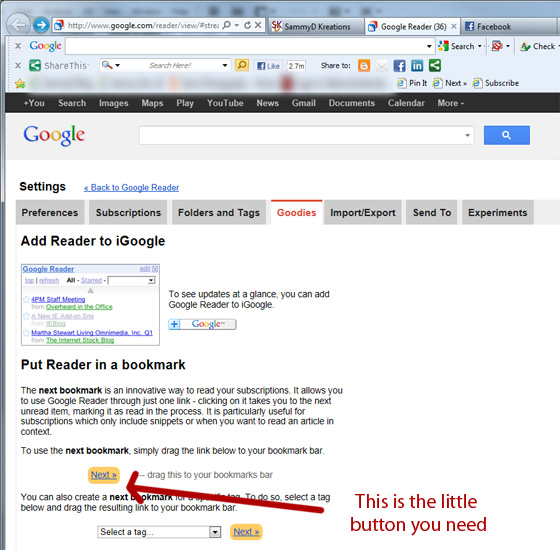Click the Next » bookmarklet labeled drag this
Screen dimensions: 560x550
(x=104, y=475)
